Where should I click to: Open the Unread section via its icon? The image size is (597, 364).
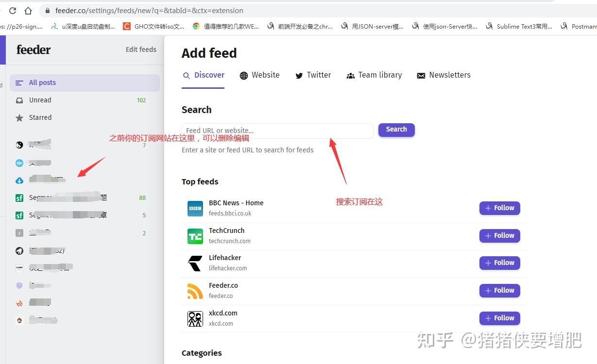coord(19,100)
